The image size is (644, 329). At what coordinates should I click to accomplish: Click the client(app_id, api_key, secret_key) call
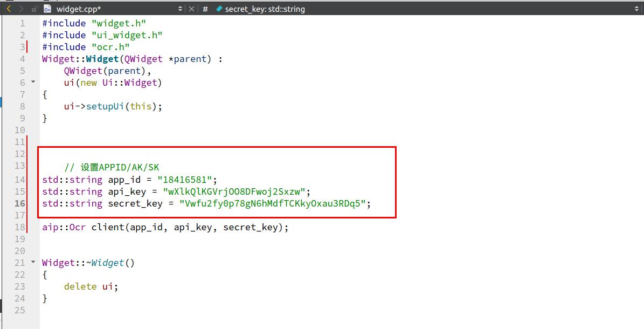pos(188,228)
